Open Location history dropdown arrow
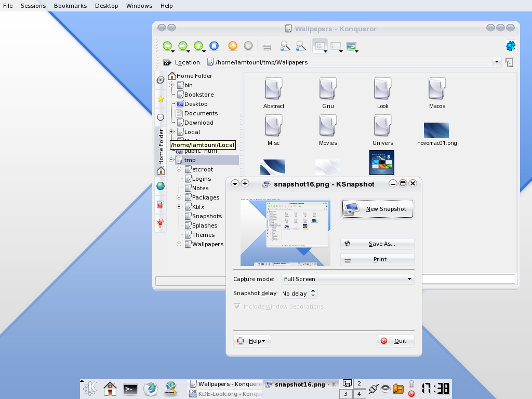Viewport: 532px width, 399px height. point(497,62)
